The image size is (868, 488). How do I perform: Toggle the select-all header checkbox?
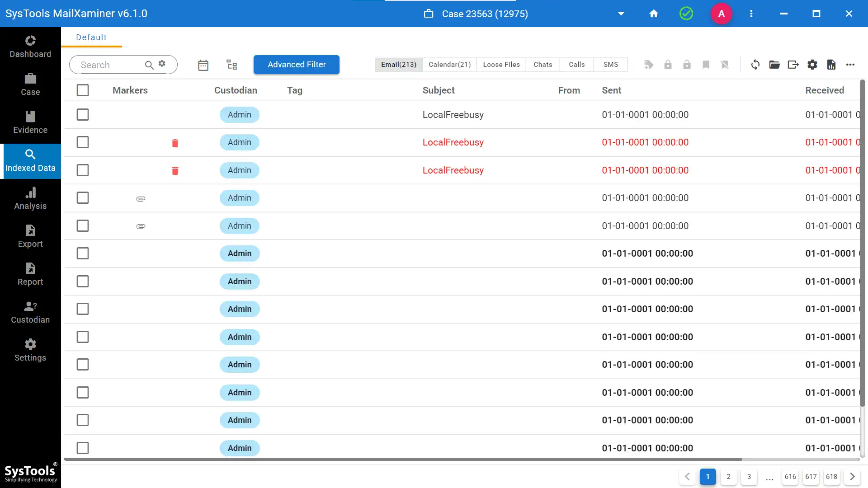83,90
